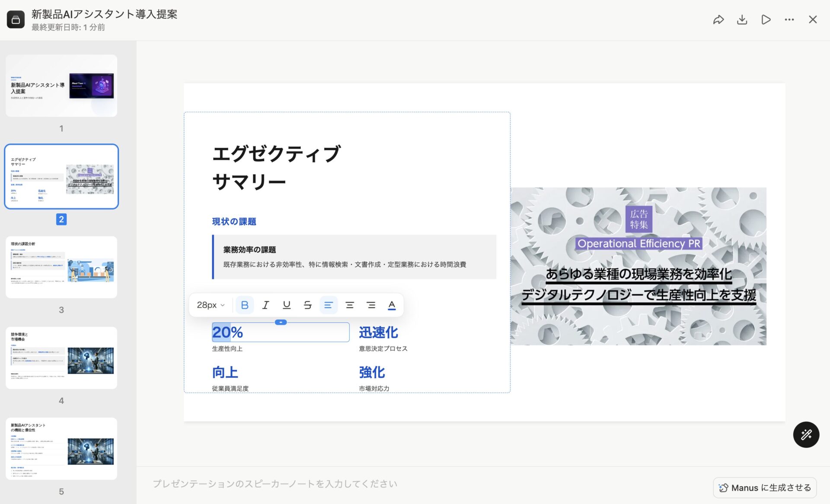This screenshot has width=830, height=504.
Task: Click the AI magic wand button
Action: 806,434
